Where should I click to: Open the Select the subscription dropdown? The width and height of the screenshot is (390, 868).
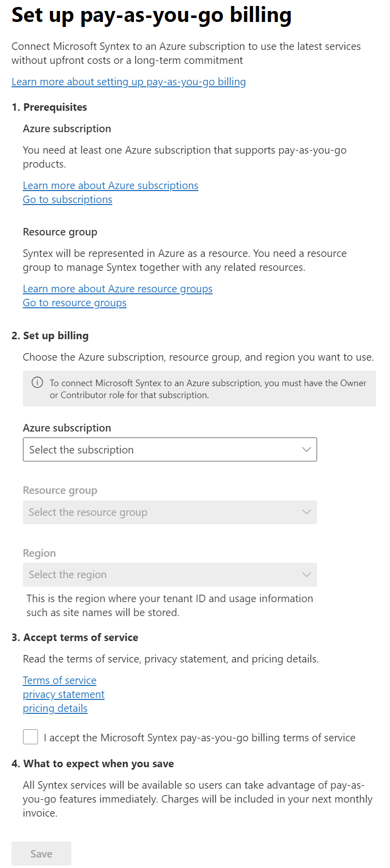[x=170, y=449]
